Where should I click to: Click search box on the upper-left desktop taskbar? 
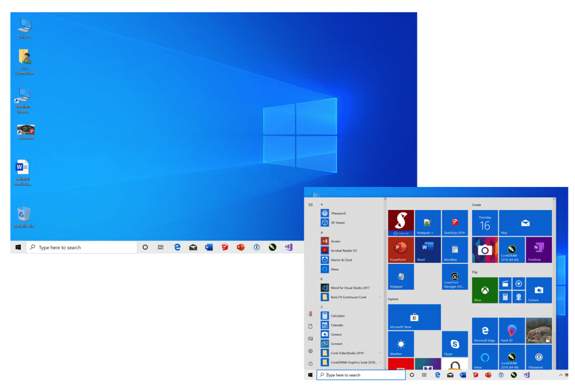(x=82, y=247)
